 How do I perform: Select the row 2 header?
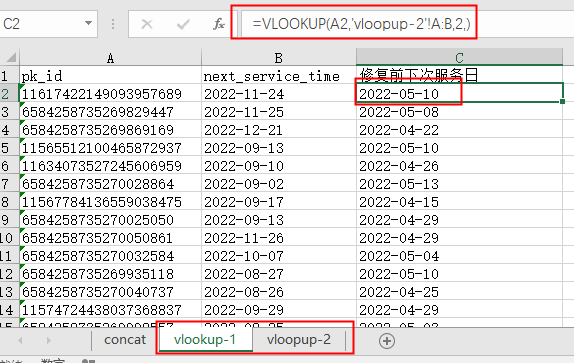point(10,93)
